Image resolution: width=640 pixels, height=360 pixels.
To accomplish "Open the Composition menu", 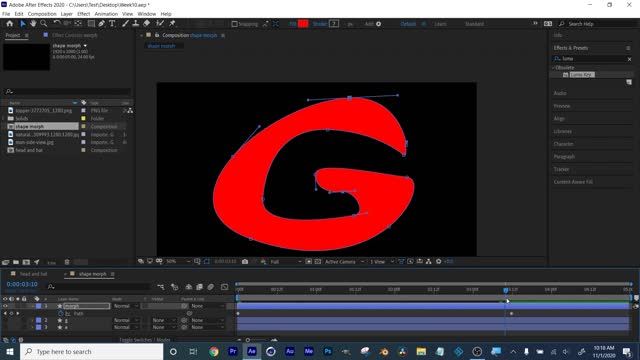I will coord(42,14).
